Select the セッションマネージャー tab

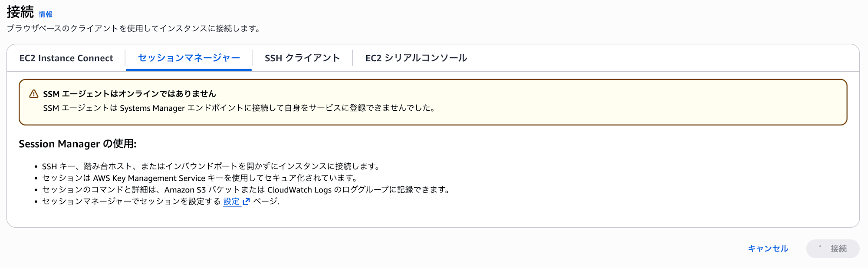pyautogui.click(x=188, y=57)
